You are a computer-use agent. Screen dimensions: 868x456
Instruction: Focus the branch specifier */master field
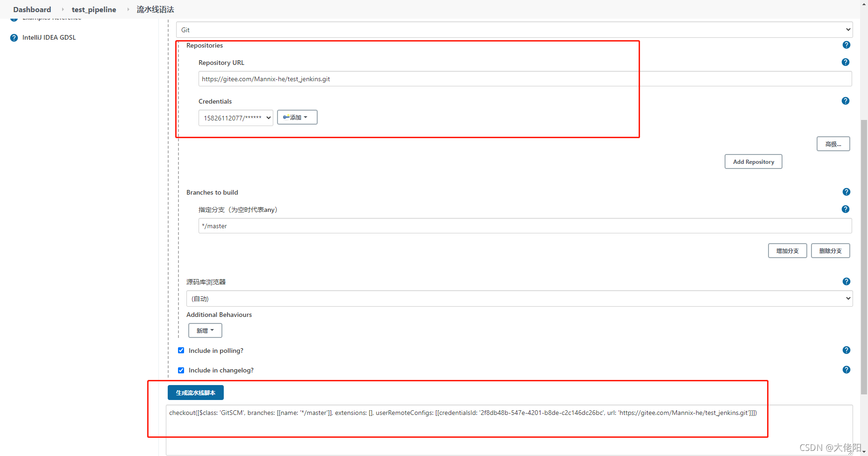(525, 226)
